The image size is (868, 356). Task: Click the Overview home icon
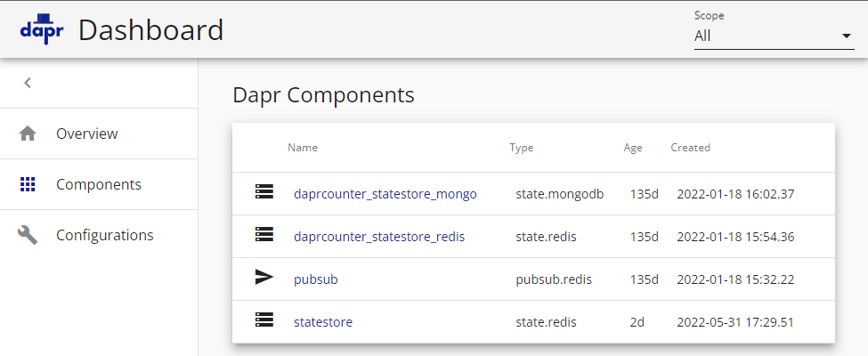pyautogui.click(x=28, y=133)
